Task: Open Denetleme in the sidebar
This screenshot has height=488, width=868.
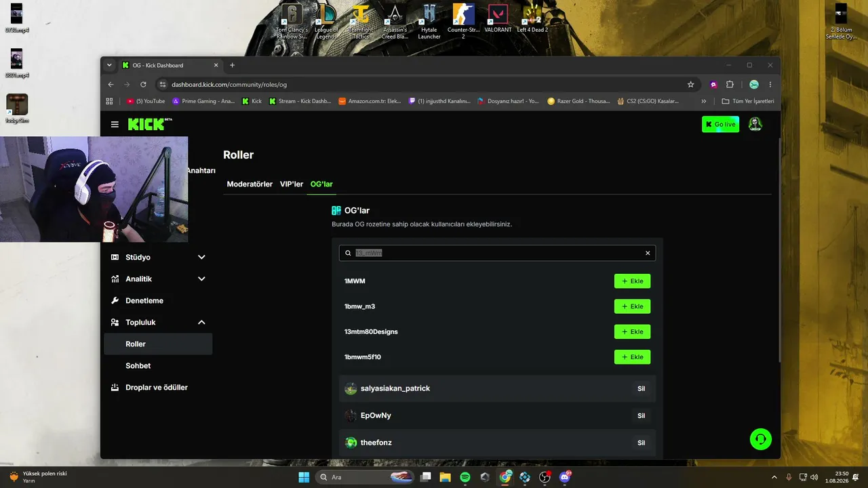Action: [x=158, y=301]
